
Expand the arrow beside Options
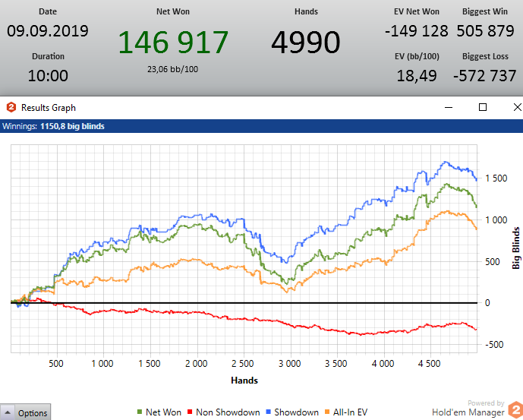tap(8, 412)
